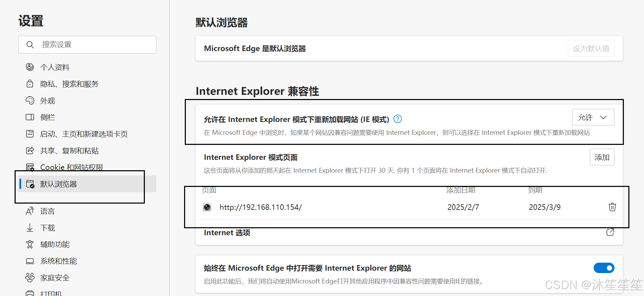Click 添加 to add IE mode page
This screenshot has width=644, height=296.
click(602, 157)
